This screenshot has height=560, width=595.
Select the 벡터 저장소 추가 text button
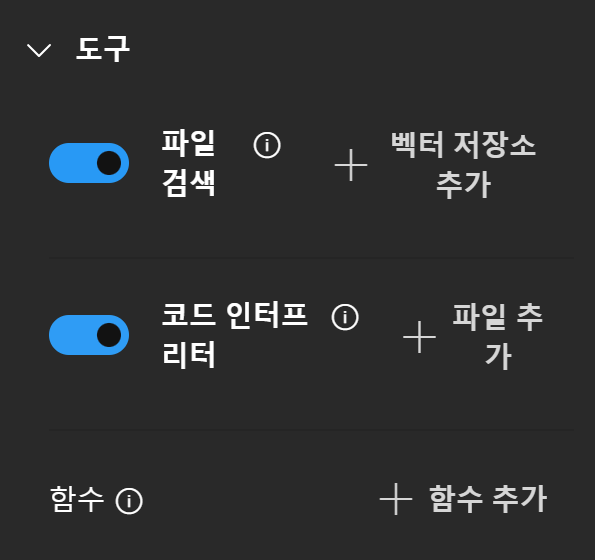[x=463, y=165]
